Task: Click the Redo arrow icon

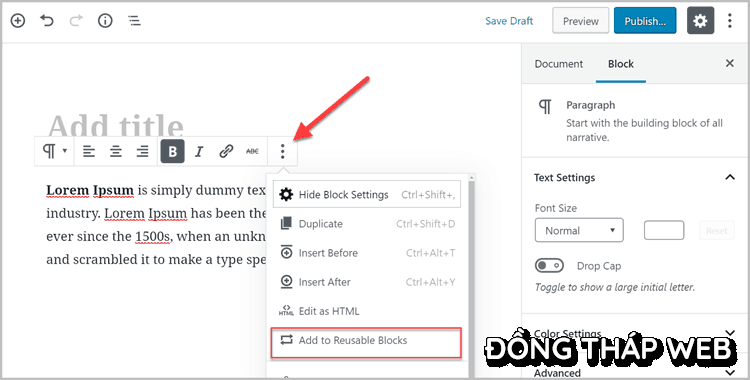Action: click(x=76, y=21)
